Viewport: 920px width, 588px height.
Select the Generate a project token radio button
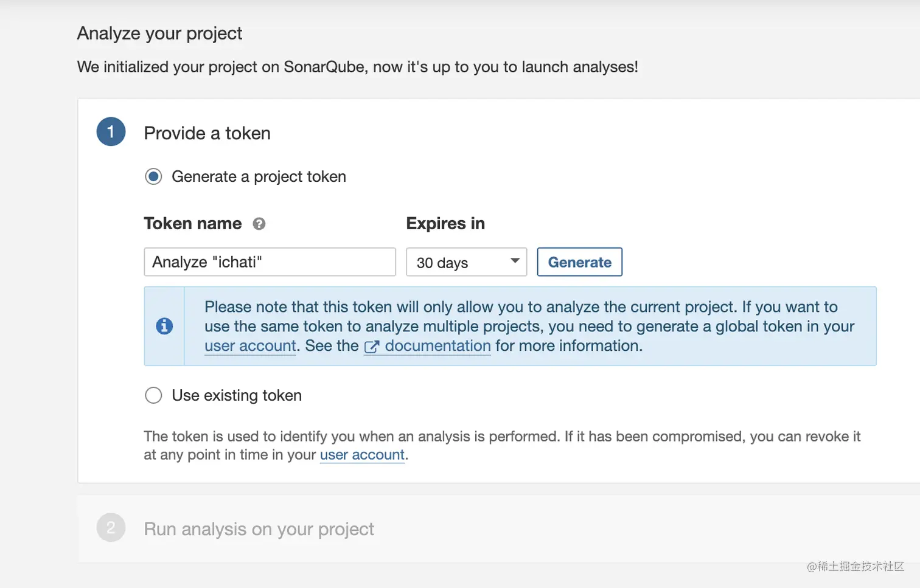click(153, 177)
